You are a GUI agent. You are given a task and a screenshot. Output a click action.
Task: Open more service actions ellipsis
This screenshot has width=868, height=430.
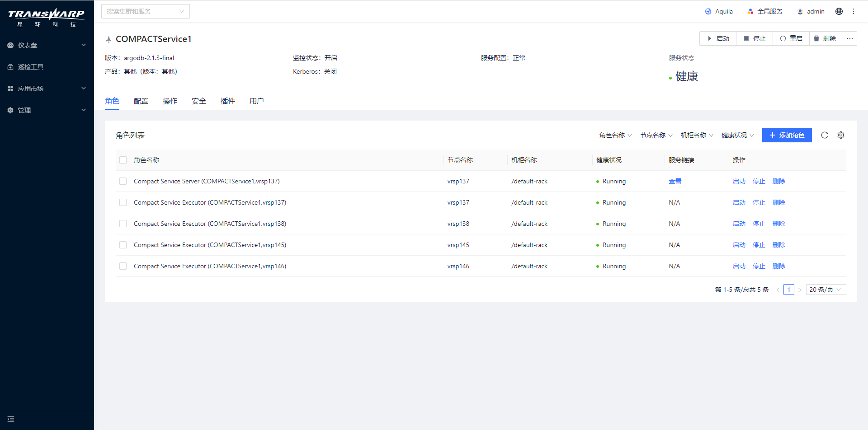850,38
